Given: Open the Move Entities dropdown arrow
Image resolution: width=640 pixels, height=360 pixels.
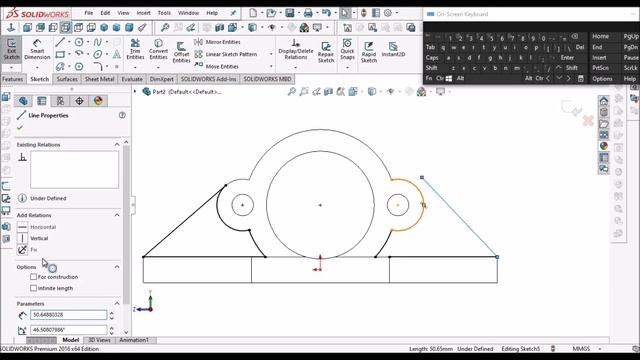Looking at the screenshot, I should pyautogui.click(x=271, y=66).
